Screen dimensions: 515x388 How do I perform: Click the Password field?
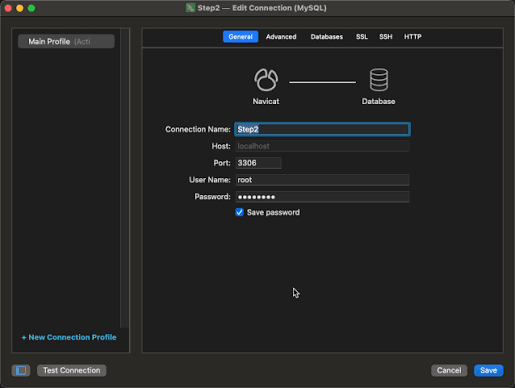click(322, 197)
